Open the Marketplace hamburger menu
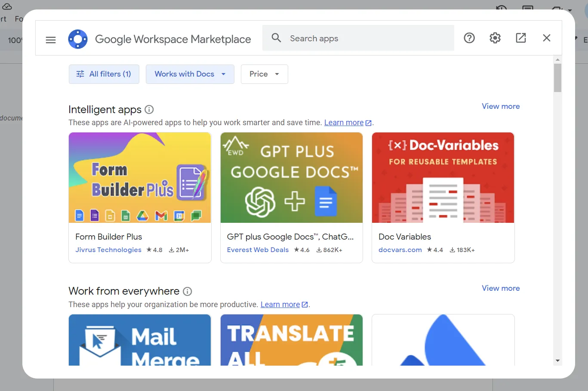This screenshot has width=588, height=391. click(x=51, y=40)
